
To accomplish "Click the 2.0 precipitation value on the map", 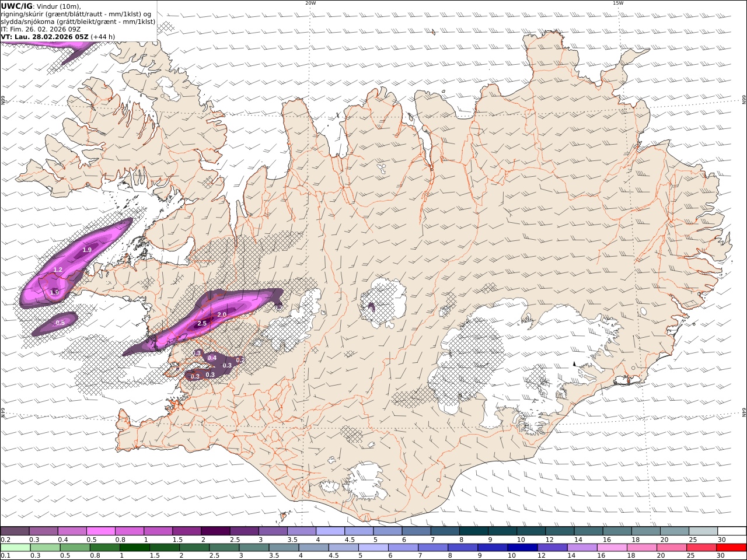I will [x=222, y=315].
